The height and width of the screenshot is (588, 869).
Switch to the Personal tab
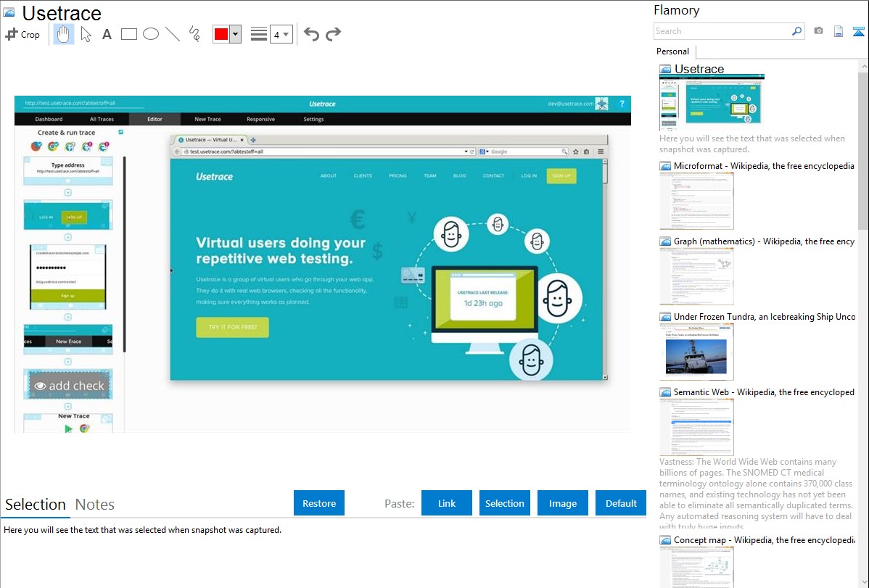pyautogui.click(x=673, y=51)
